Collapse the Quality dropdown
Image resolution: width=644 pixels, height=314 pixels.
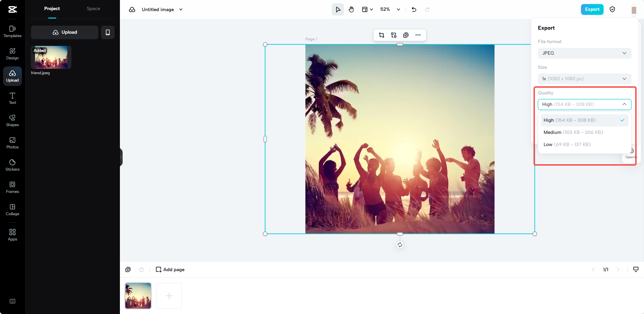624,104
